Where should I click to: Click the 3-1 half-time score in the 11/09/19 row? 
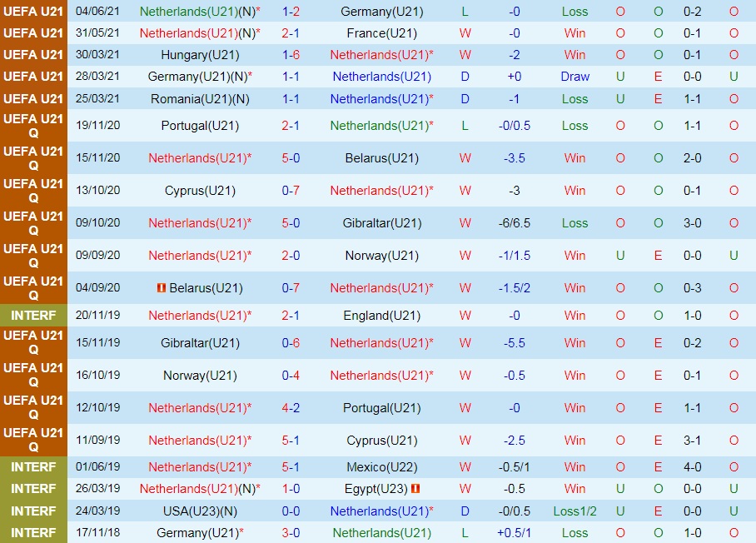(x=693, y=441)
